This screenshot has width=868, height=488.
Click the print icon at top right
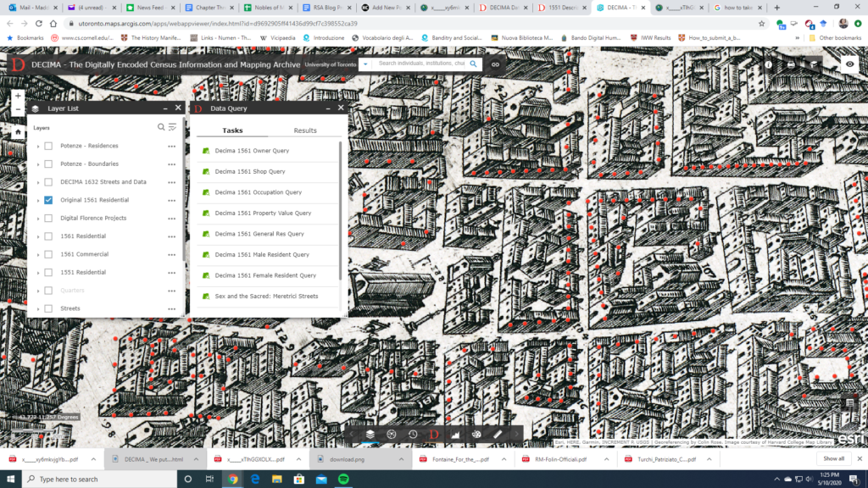pos(791,64)
